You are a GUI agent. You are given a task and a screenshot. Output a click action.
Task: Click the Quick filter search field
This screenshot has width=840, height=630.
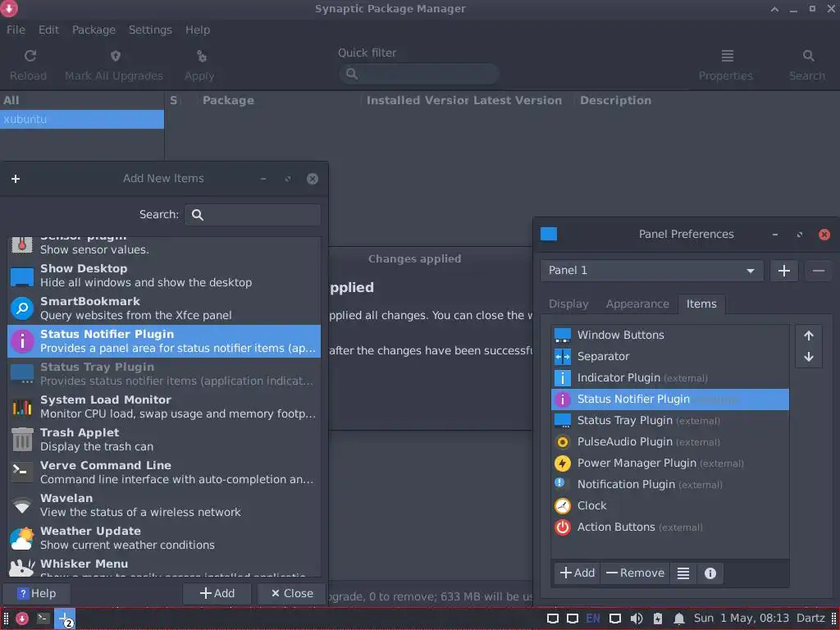click(x=419, y=74)
